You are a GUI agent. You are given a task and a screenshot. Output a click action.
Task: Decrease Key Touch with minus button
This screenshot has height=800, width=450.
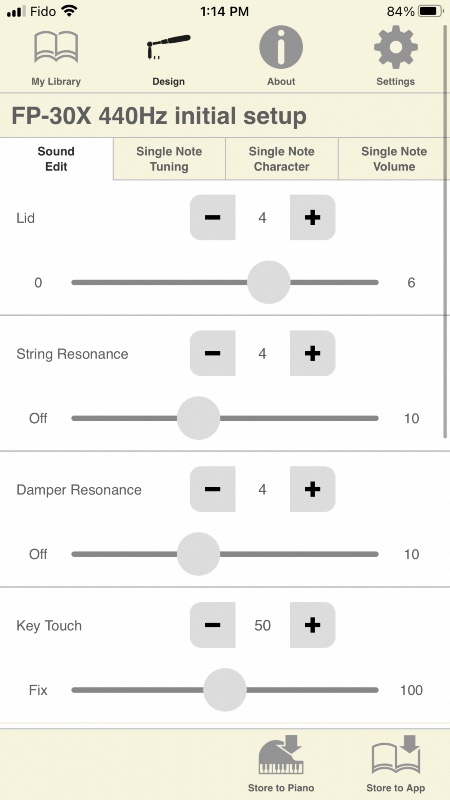(x=213, y=625)
